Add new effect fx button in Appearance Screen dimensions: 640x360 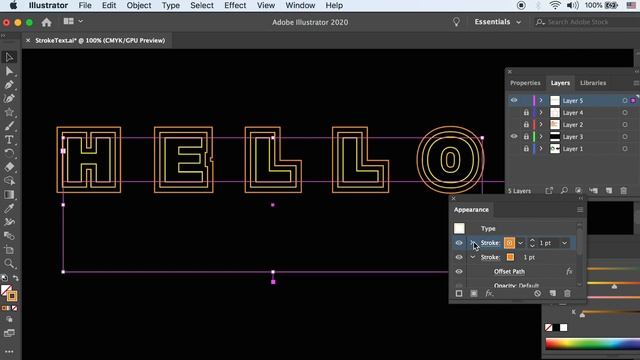tap(489, 293)
